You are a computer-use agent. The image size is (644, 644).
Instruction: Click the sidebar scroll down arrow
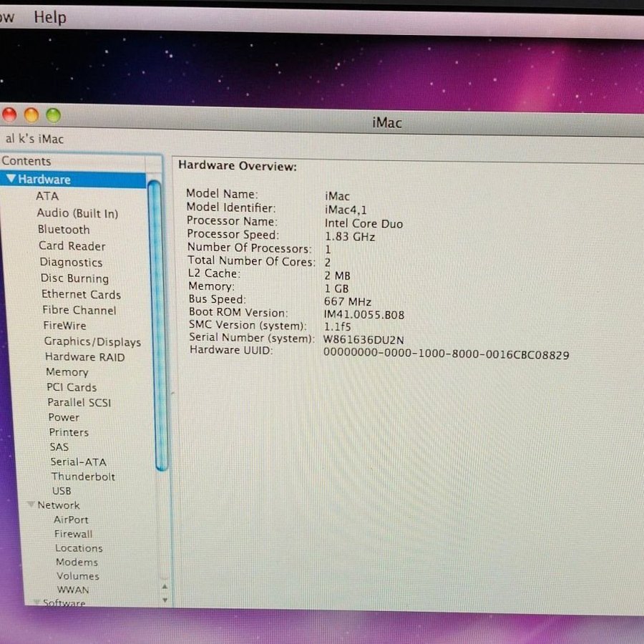pos(165,599)
